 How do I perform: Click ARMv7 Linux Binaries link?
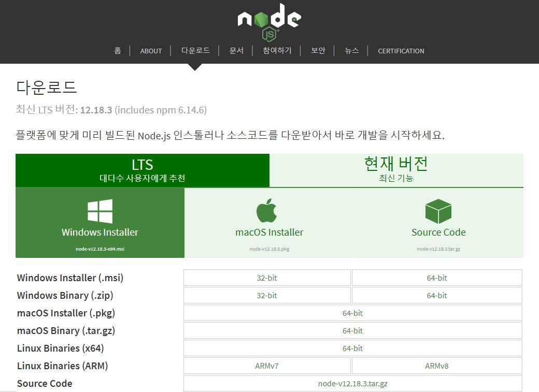click(x=267, y=366)
